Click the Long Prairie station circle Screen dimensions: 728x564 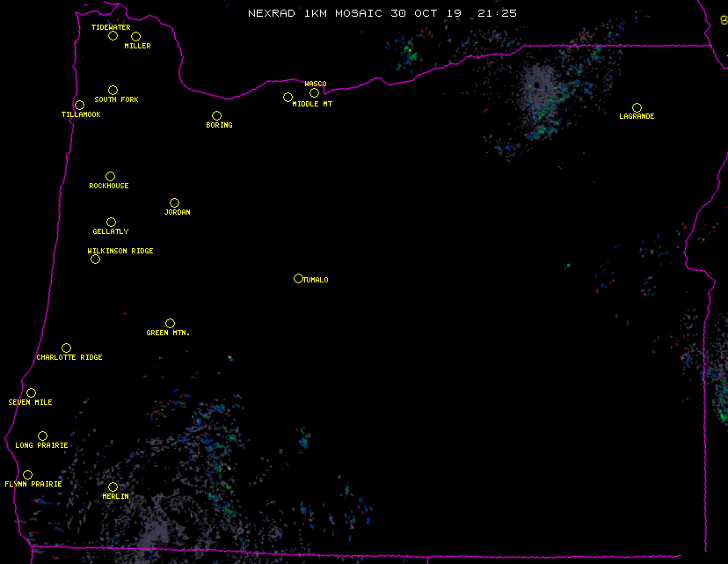pyautogui.click(x=42, y=436)
